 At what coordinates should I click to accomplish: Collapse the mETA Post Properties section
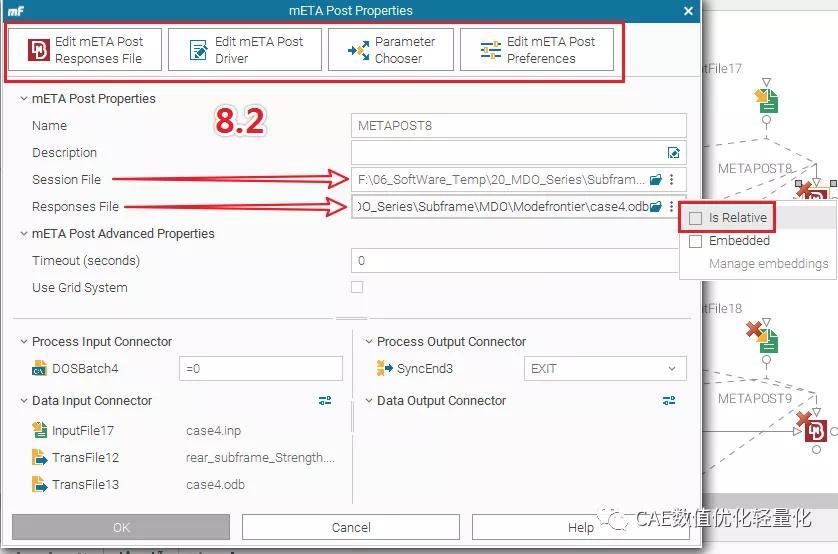[x=24, y=99]
